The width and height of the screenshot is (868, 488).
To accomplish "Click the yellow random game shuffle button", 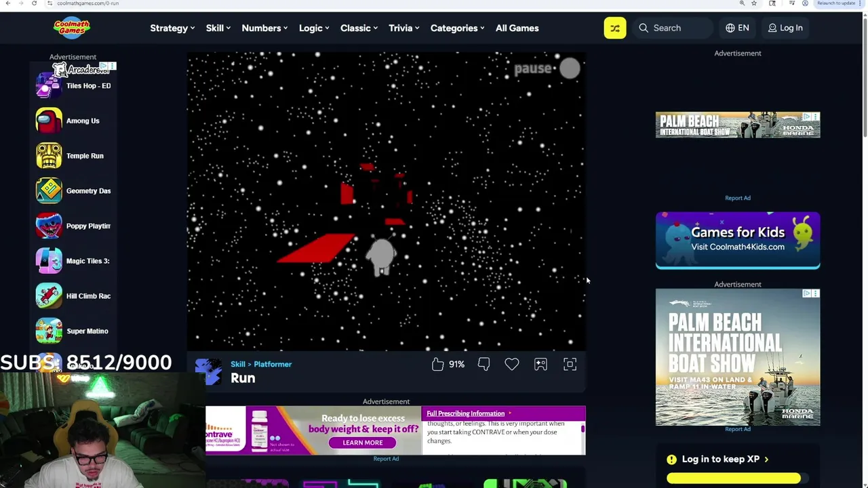I will point(615,28).
